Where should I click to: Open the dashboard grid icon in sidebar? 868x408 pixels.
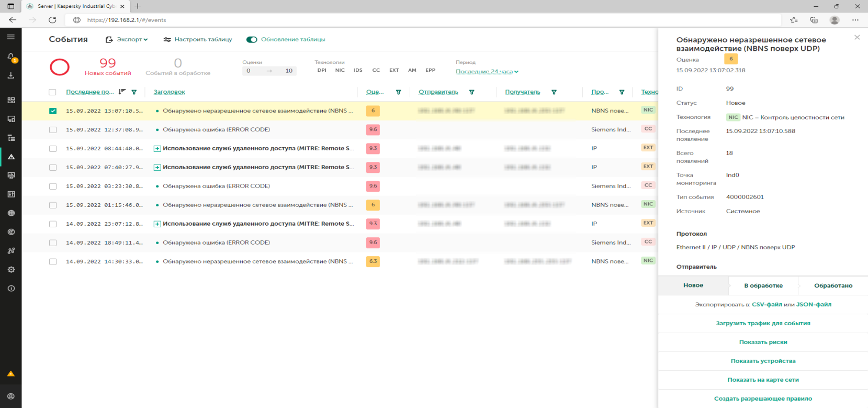pyautogui.click(x=11, y=100)
